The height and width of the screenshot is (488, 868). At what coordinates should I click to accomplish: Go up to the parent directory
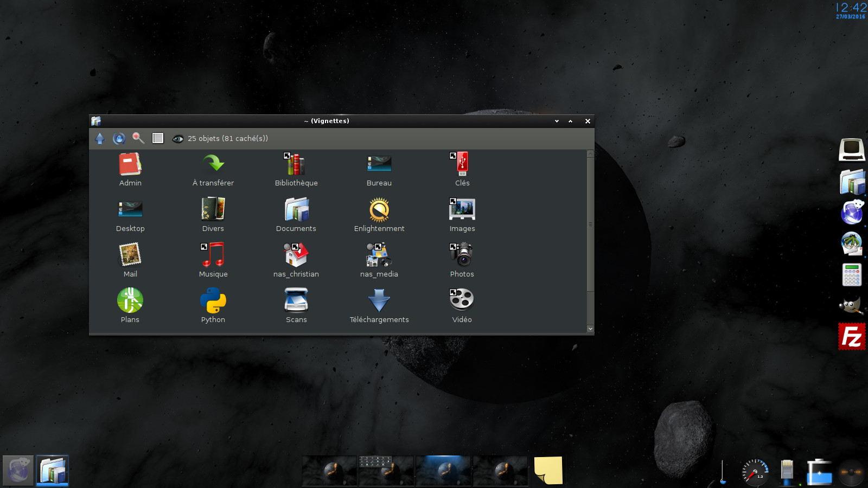click(x=100, y=139)
